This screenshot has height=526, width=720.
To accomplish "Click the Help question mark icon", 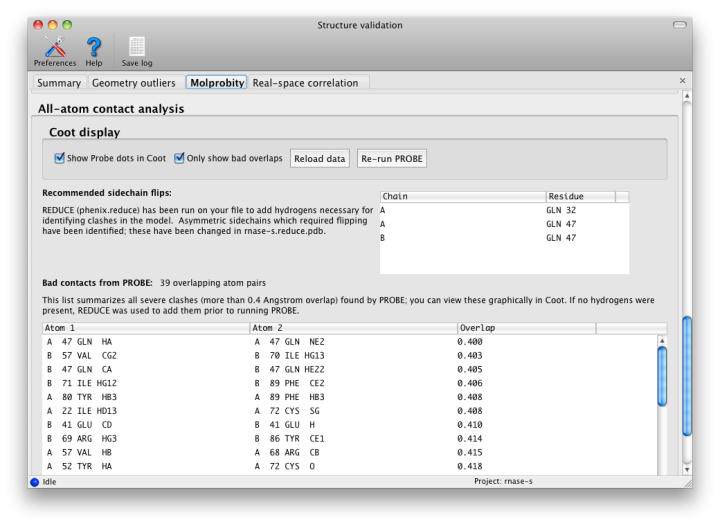I will pos(94,46).
